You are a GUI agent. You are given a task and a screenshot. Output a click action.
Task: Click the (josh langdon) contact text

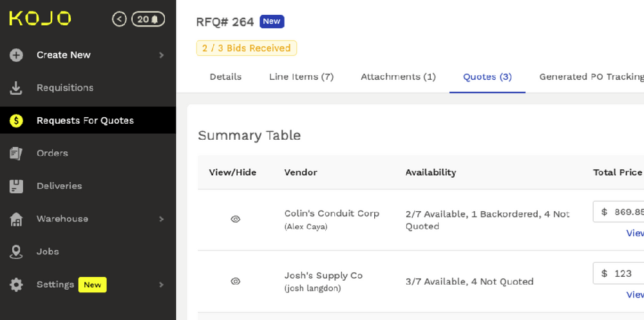coord(312,288)
